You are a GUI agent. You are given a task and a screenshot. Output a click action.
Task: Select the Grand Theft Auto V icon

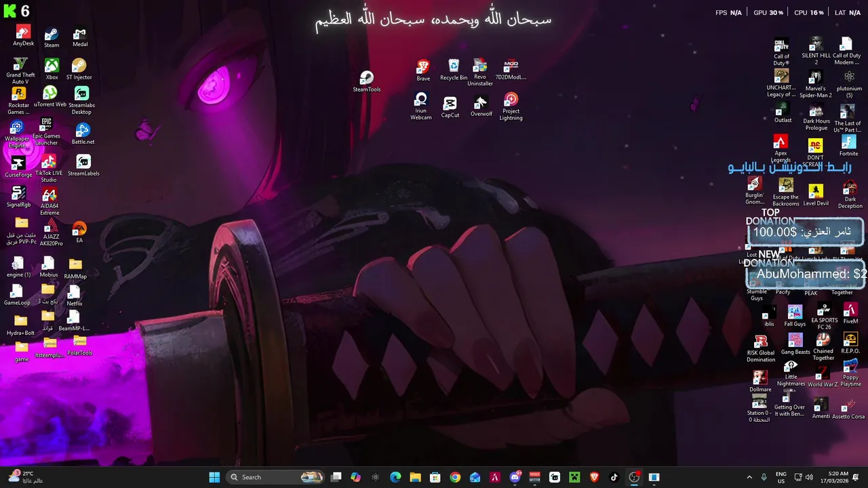(x=20, y=71)
